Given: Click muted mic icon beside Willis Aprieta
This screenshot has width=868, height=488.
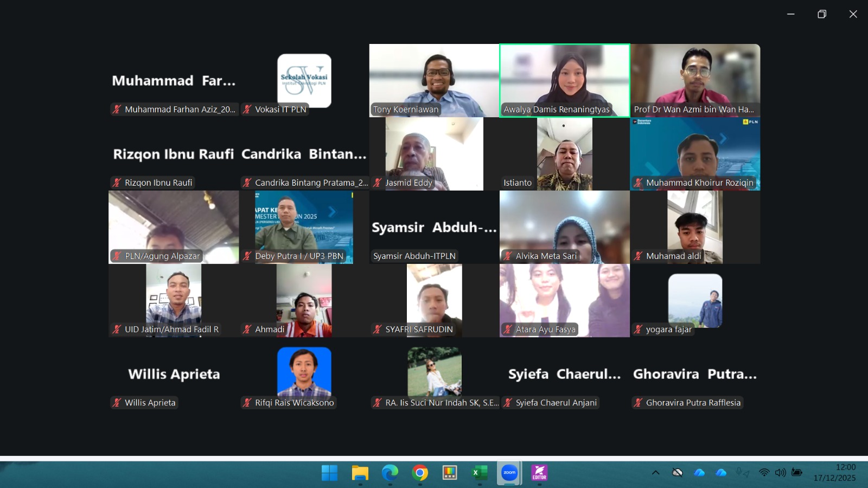Looking at the screenshot, I should click(117, 403).
